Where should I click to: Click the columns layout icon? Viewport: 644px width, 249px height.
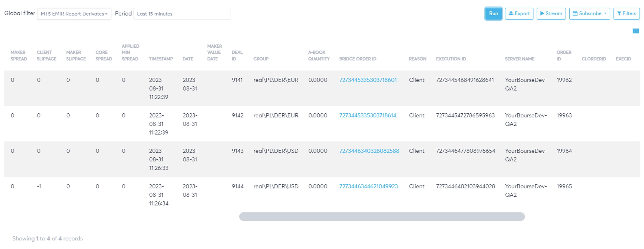pyautogui.click(x=636, y=31)
